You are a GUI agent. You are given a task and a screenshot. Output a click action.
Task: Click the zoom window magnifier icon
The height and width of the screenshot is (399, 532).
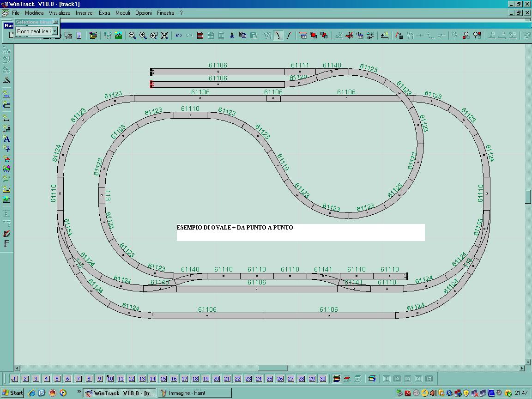pyautogui.click(x=154, y=35)
